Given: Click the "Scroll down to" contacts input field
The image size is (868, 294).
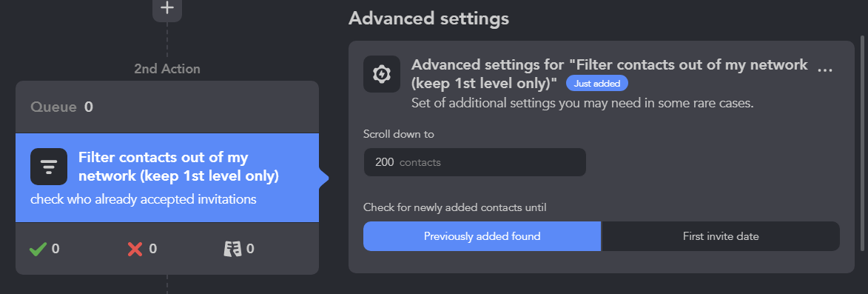Looking at the screenshot, I should pos(474,162).
